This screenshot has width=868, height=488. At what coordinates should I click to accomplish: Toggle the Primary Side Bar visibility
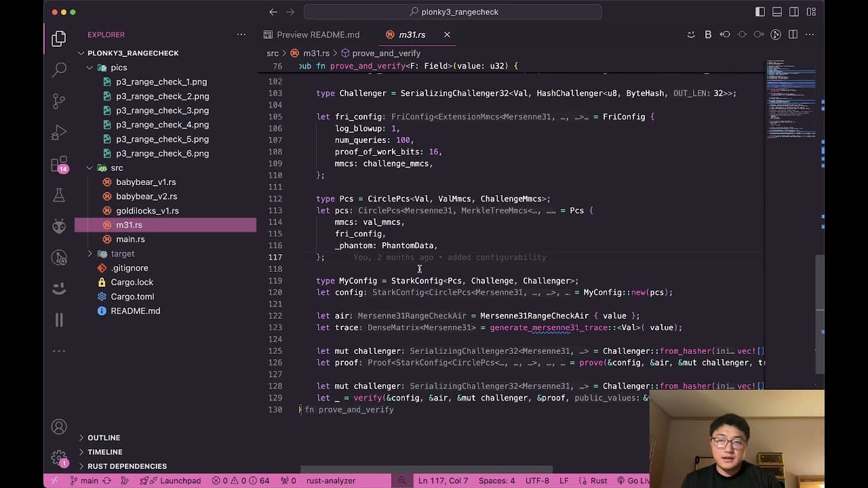[760, 12]
